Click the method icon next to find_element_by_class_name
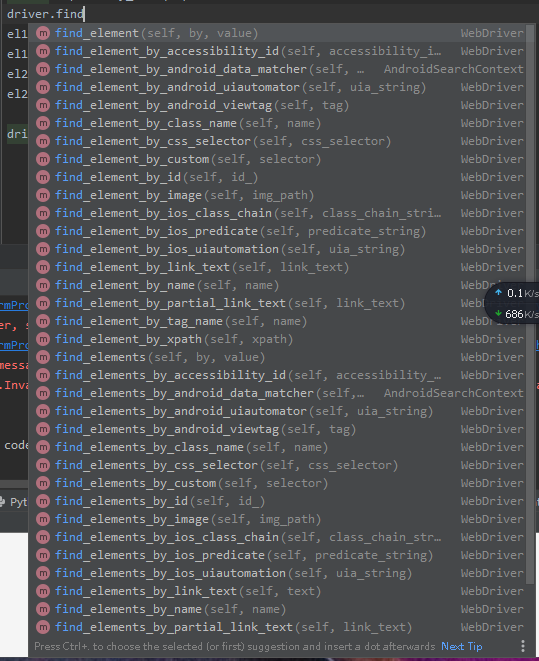This screenshot has height=661, width=539. click(x=43, y=123)
